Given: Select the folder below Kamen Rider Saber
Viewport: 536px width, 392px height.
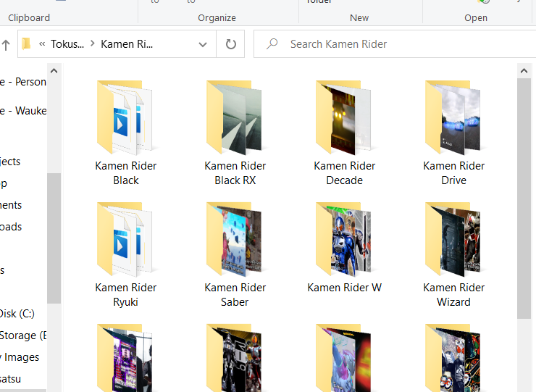Looking at the screenshot, I should (235, 358).
